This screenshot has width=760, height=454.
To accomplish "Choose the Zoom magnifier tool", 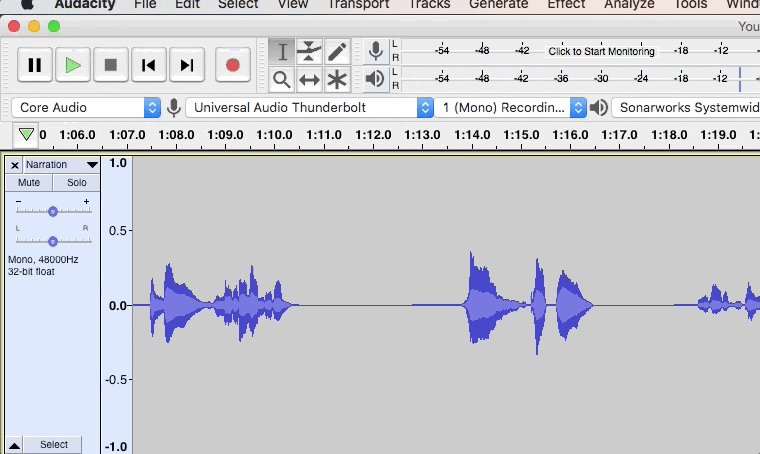I will [x=283, y=79].
